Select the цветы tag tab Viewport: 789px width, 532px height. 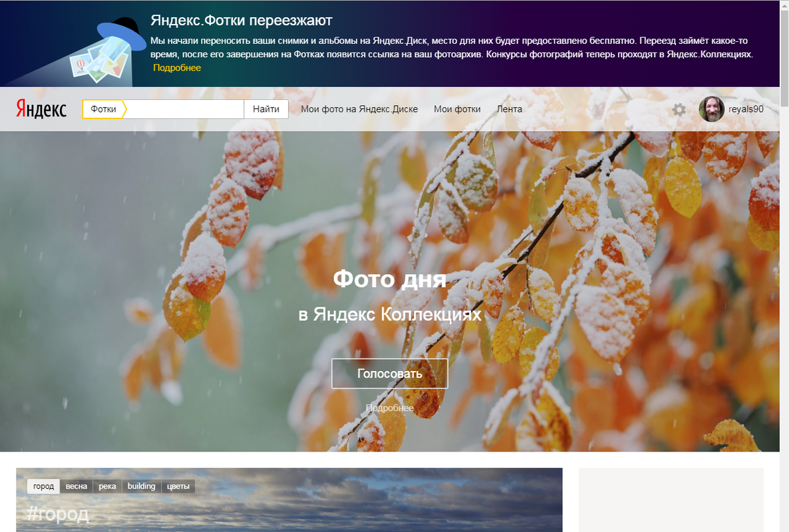(x=178, y=486)
